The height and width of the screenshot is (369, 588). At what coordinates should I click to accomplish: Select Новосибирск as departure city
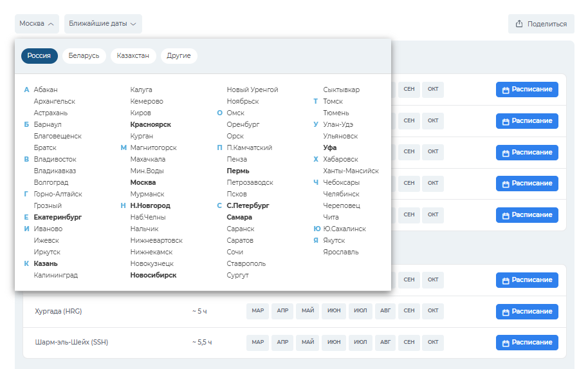(153, 275)
